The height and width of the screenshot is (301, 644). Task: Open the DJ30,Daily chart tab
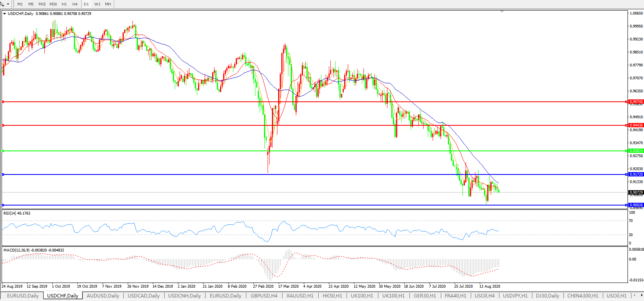pyautogui.click(x=547, y=295)
